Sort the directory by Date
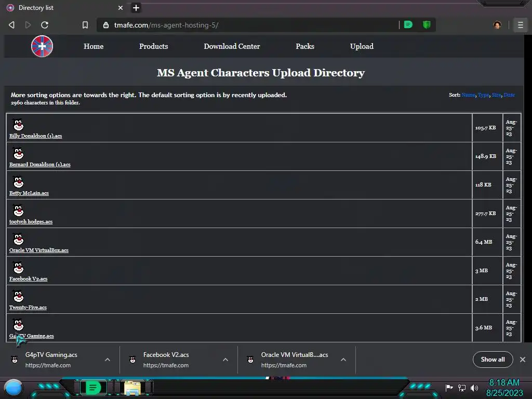 click(x=509, y=95)
